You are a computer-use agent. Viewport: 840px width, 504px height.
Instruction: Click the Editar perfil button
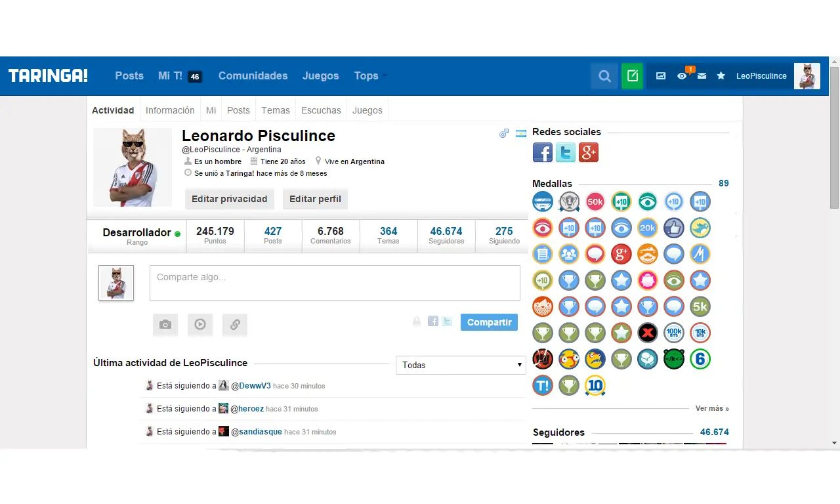tap(315, 199)
